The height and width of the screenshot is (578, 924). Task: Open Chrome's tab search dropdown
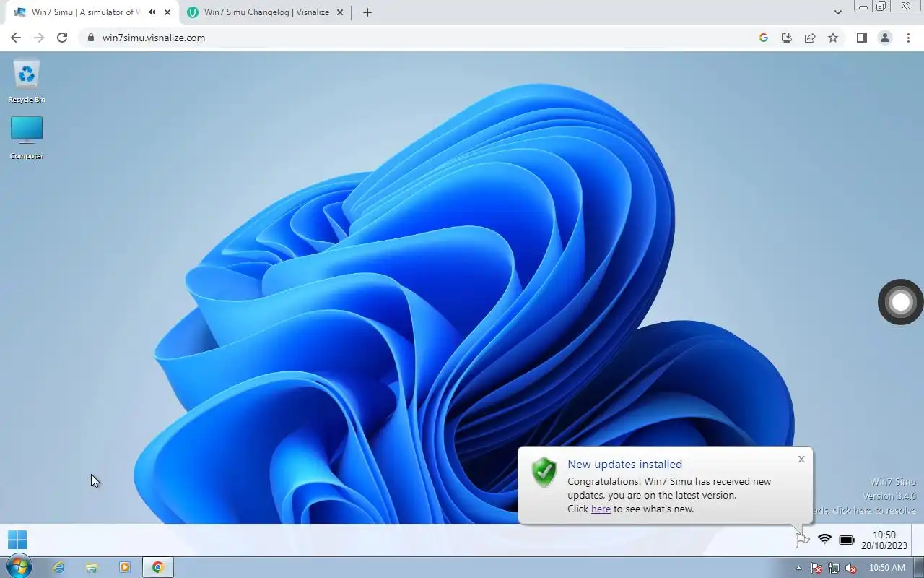(x=837, y=12)
